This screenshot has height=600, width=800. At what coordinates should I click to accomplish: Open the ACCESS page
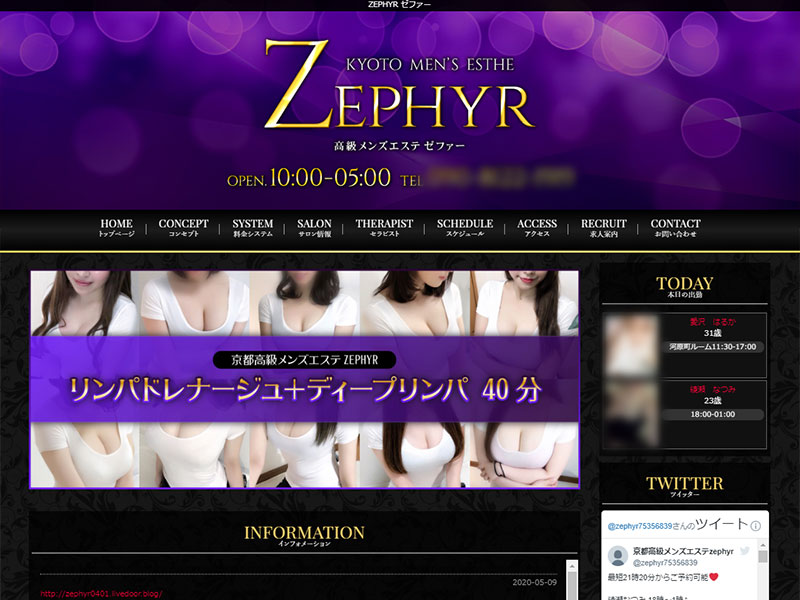537,228
